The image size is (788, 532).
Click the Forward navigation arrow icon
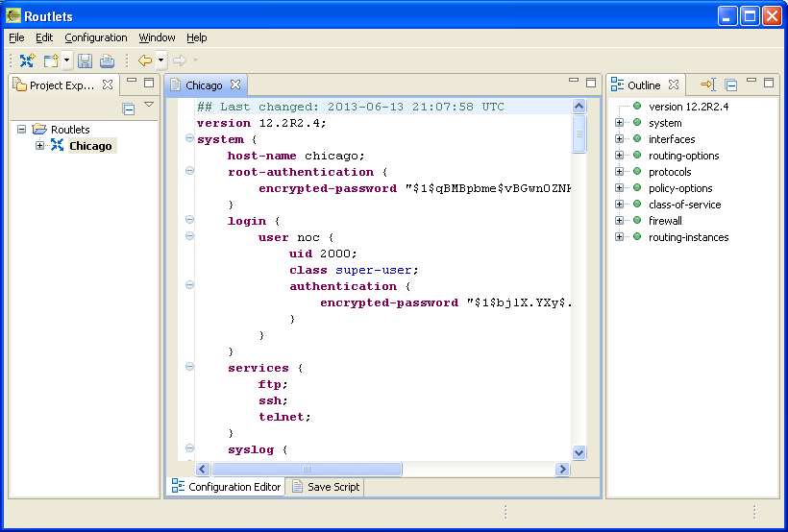point(180,60)
